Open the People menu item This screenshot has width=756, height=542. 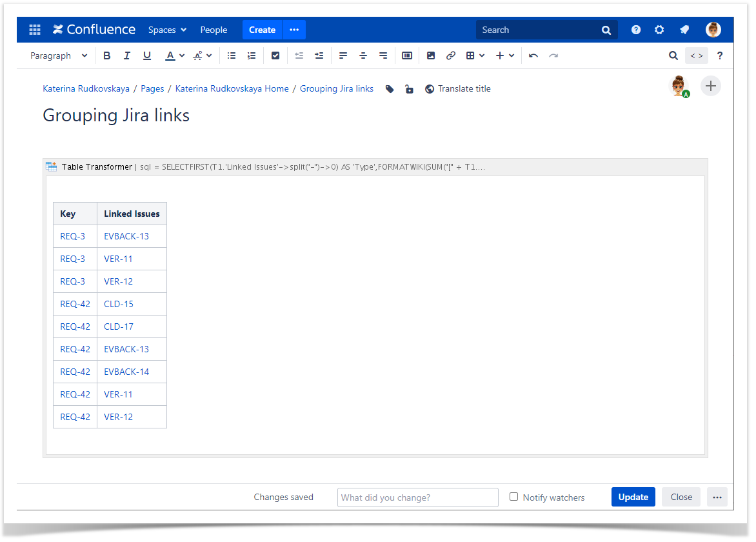pos(214,30)
